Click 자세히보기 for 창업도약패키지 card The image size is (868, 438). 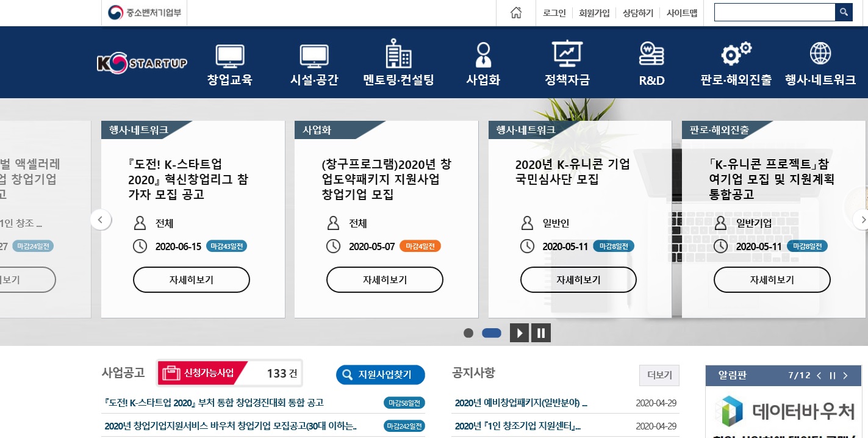385,280
